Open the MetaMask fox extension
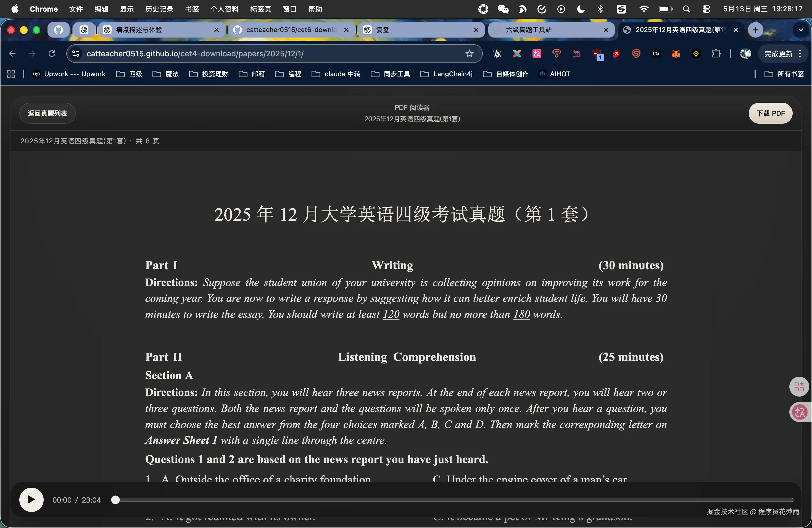 coord(676,54)
